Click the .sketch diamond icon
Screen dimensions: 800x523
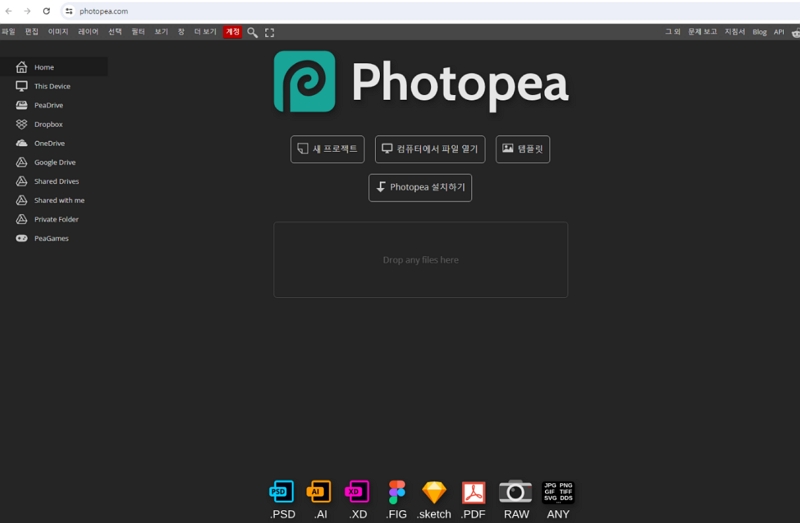point(434,492)
